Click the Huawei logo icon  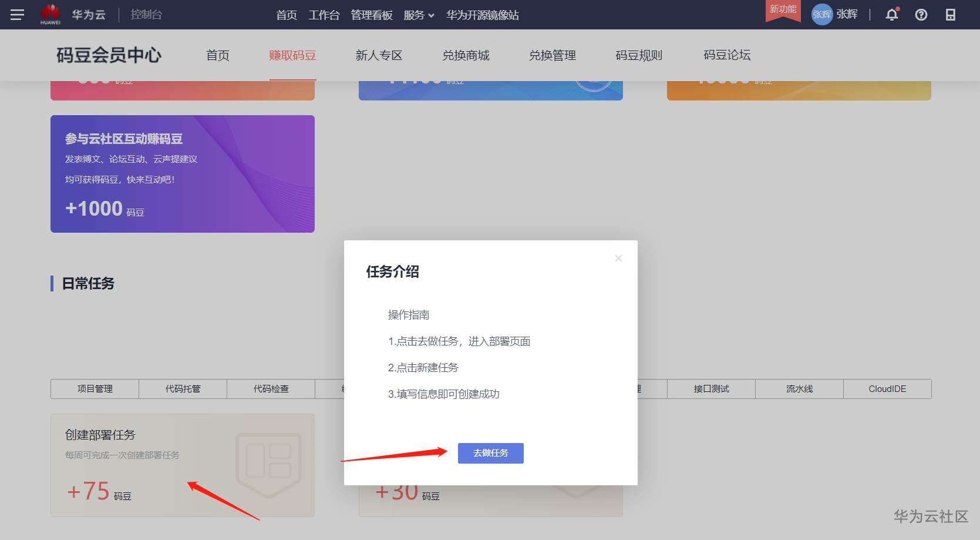[x=50, y=14]
